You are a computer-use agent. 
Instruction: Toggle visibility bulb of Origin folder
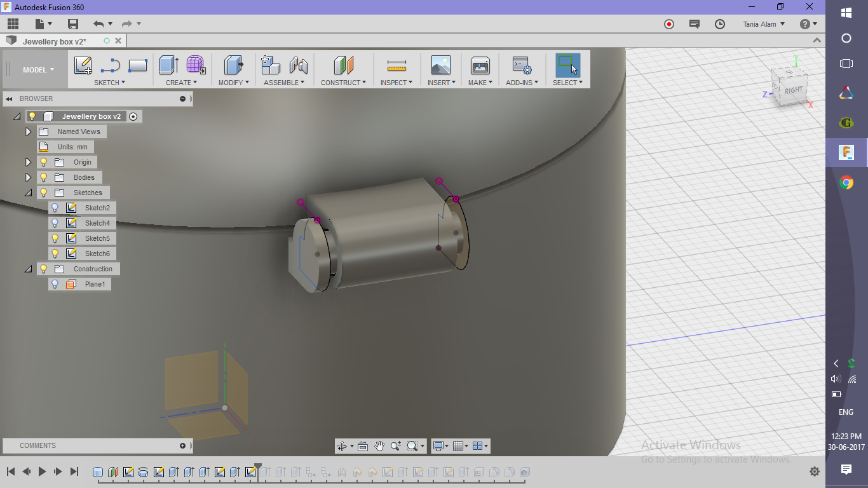tap(44, 162)
